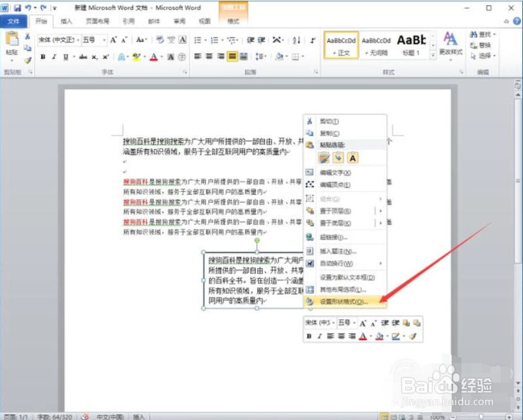Click Keep Text Only paste option A icon
Viewport: 523px width, 420px height.
pos(353,158)
